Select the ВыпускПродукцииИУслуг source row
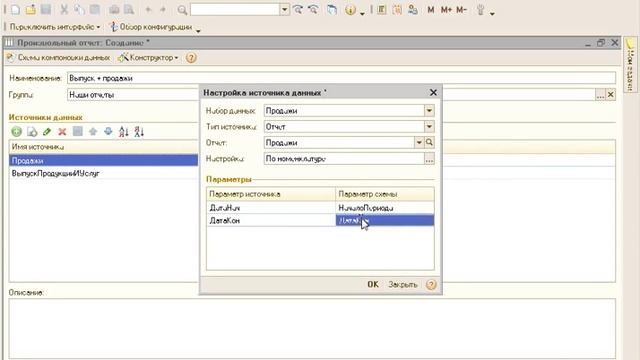This screenshot has width=640, height=360. coord(104,173)
